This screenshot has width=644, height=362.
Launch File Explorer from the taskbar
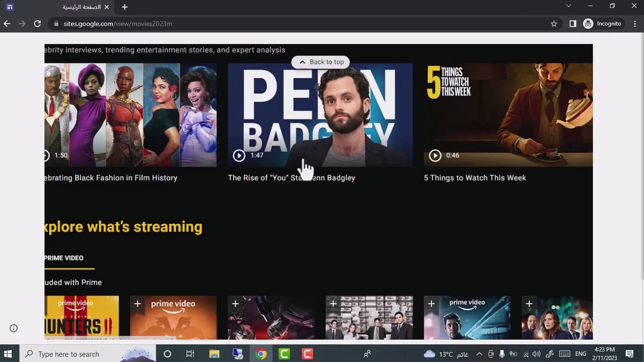214,354
